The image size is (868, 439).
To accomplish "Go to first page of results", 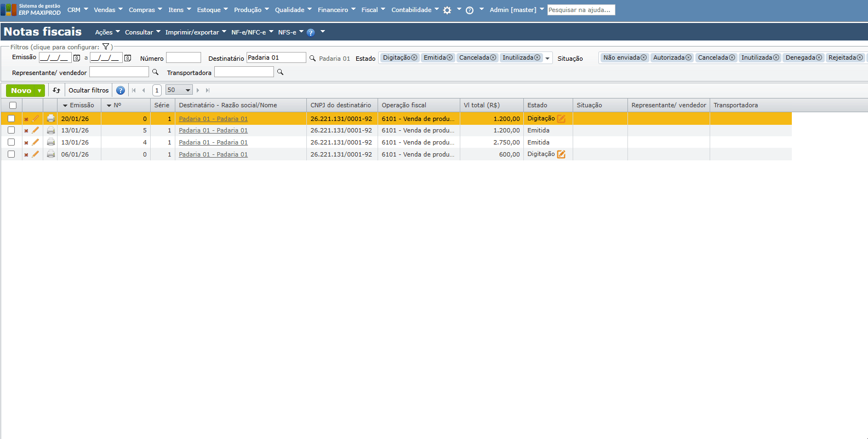I will coord(134,90).
